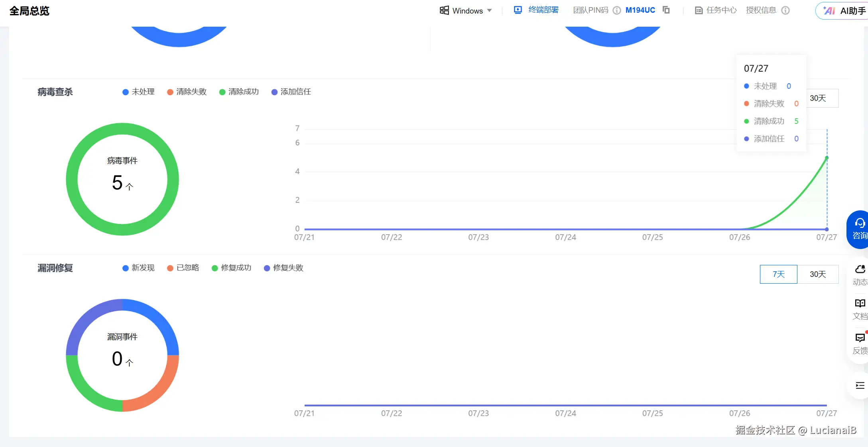Screen dimensions: 868x447
Task: Click the 07/27 data point on virus chart
Action: [827, 158]
